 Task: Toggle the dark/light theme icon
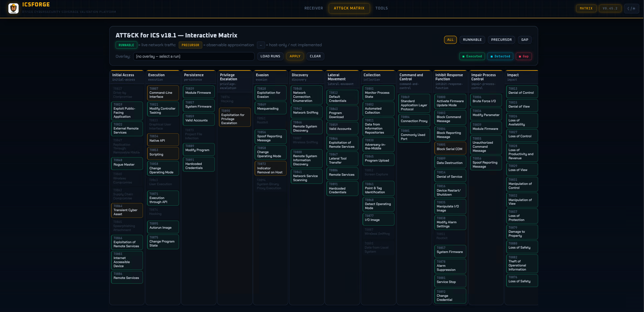point(631,8)
